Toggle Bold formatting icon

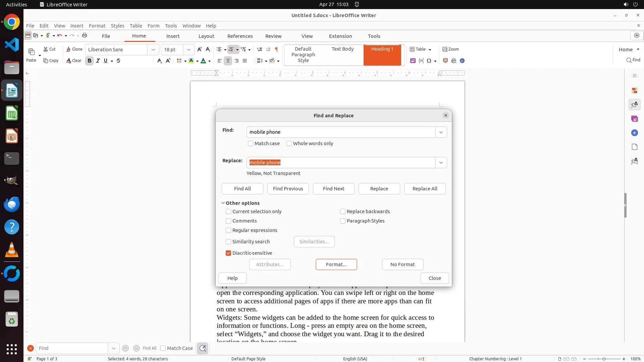tap(89, 61)
